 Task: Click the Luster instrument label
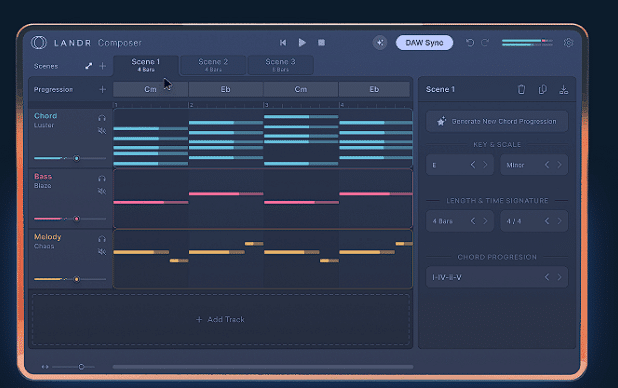click(44, 125)
